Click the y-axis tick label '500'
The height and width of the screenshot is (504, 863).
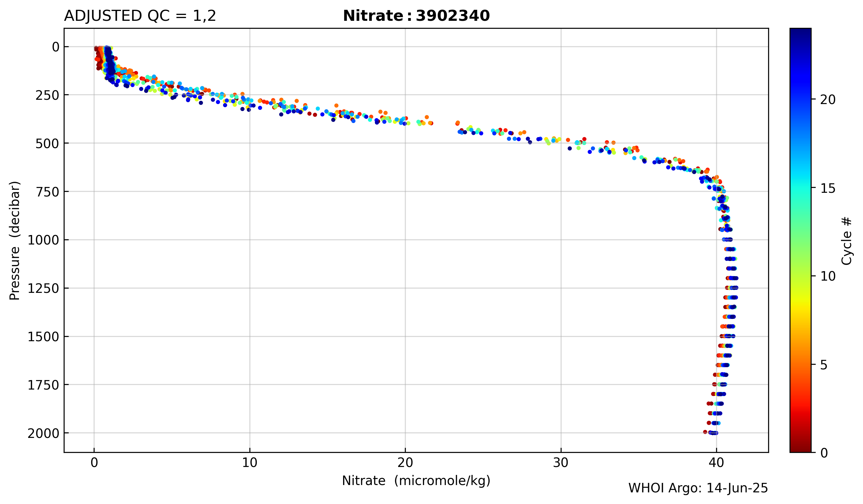(47, 144)
